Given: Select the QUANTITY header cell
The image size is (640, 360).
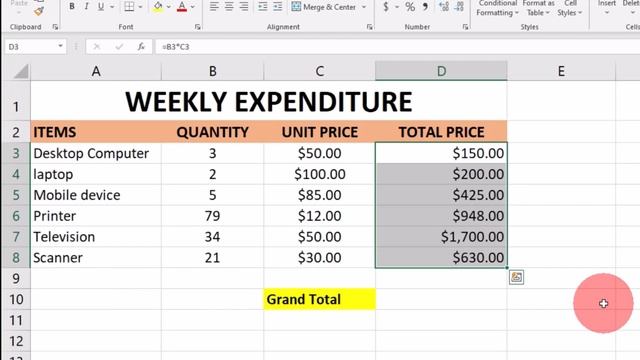Looking at the screenshot, I should coord(213,132).
